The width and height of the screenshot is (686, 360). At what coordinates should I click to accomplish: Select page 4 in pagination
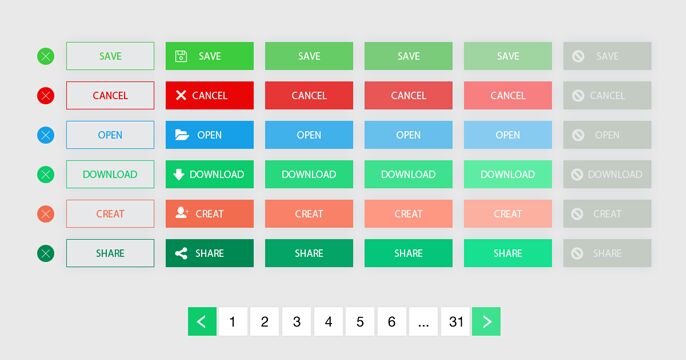pos(328,322)
